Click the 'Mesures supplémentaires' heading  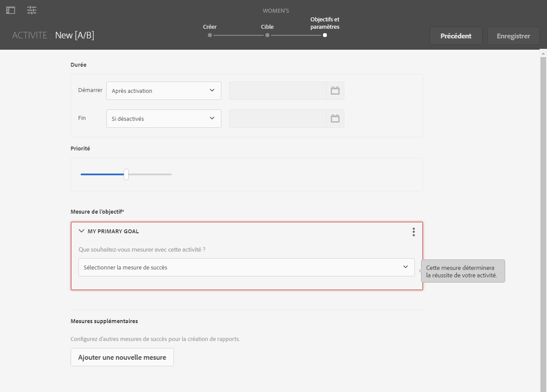(x=104, y=321)
